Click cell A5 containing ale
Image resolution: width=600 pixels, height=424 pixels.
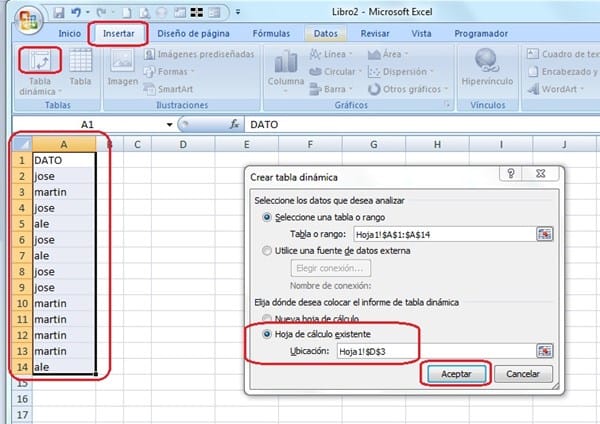pyautogui.click(x=64, y=224)
